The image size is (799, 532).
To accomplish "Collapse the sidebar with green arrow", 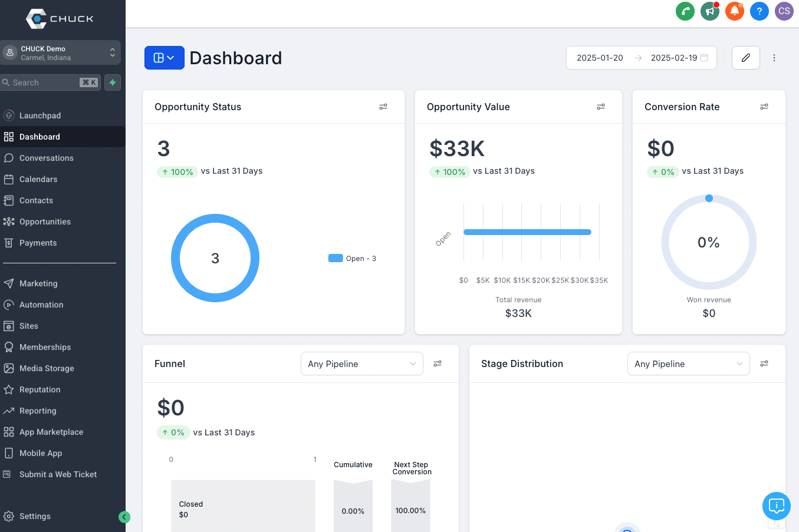I will (124, 517).
